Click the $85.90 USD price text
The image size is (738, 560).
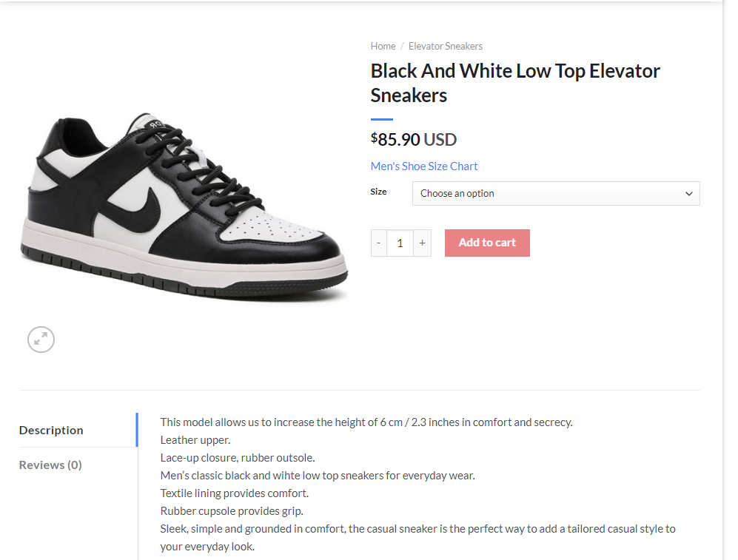(414, 139)
